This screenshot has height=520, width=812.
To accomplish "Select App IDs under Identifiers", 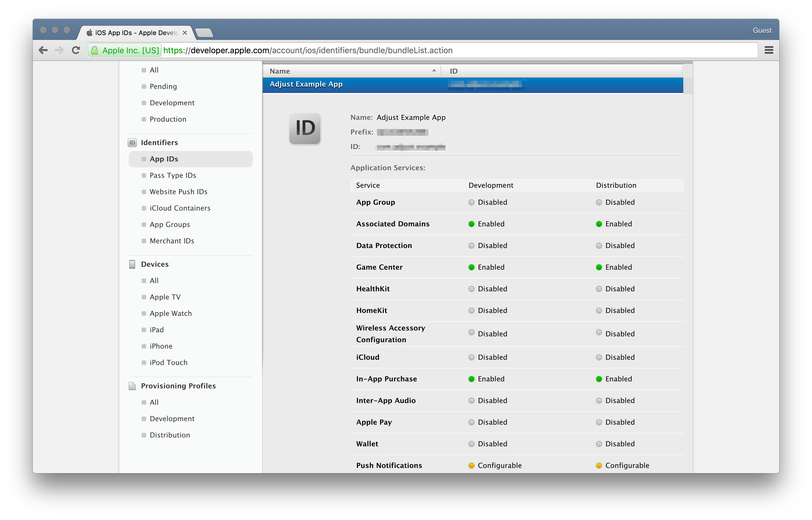I will pyautogui.click(x=190, y=159).
